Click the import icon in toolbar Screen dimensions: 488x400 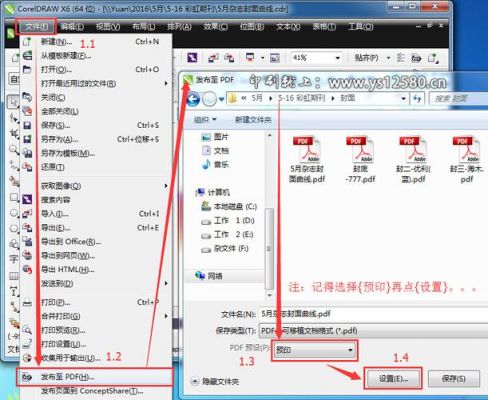pyautogui.click(x=213, y=58)
